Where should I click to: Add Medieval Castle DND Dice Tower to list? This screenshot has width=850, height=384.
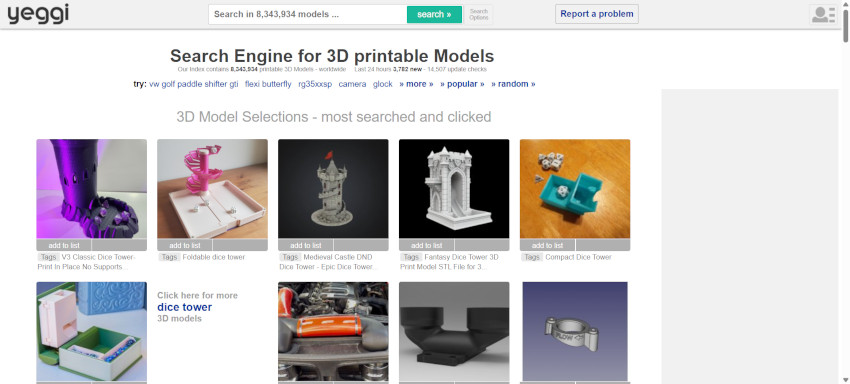tap(306, 245)
